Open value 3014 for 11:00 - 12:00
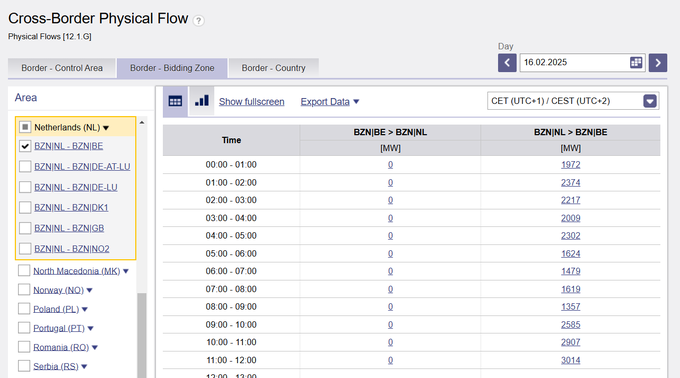This screenshot has height=378, width=680. pyautogui.click(x=570, y=360)
